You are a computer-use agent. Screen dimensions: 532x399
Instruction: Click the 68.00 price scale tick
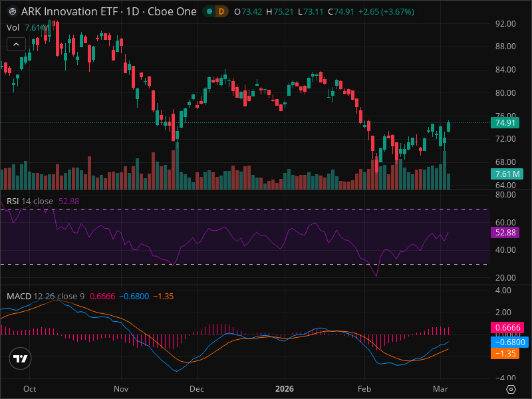(505, 162)
